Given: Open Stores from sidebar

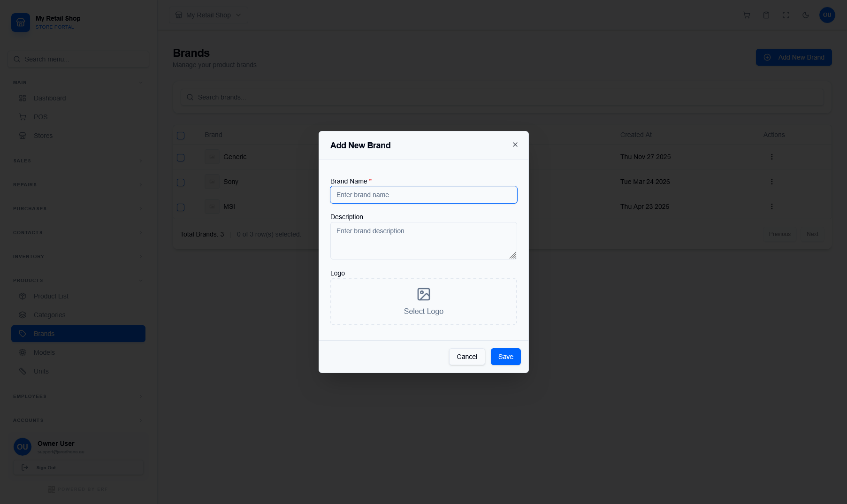Looking at the screenshot, I should [78, 136].
